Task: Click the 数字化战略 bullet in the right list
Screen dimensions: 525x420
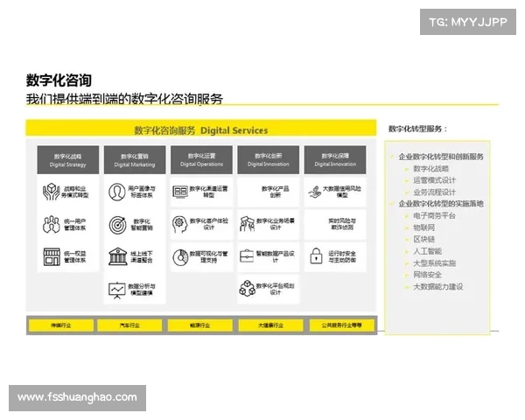Action: pos(430,169)
